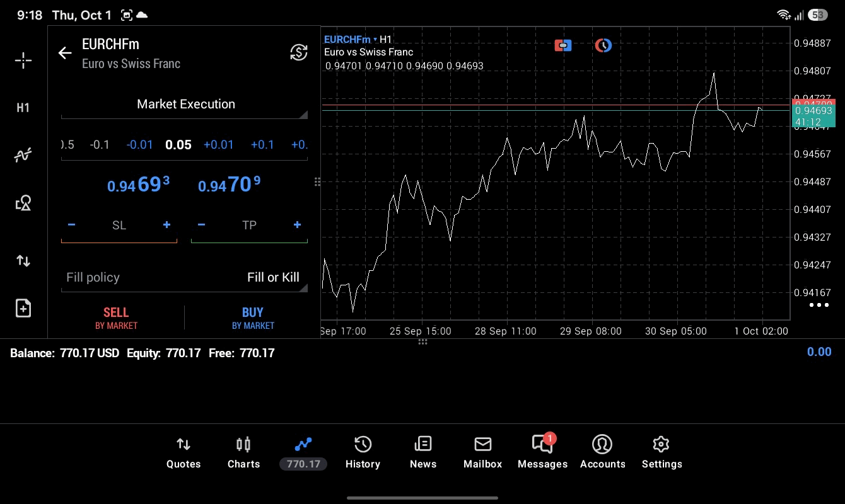Image resolution: width=845 pixels, height=504 pixels.
Task: Tap the trade arrows icon in sidebar
Action: [x=23, y=261]
